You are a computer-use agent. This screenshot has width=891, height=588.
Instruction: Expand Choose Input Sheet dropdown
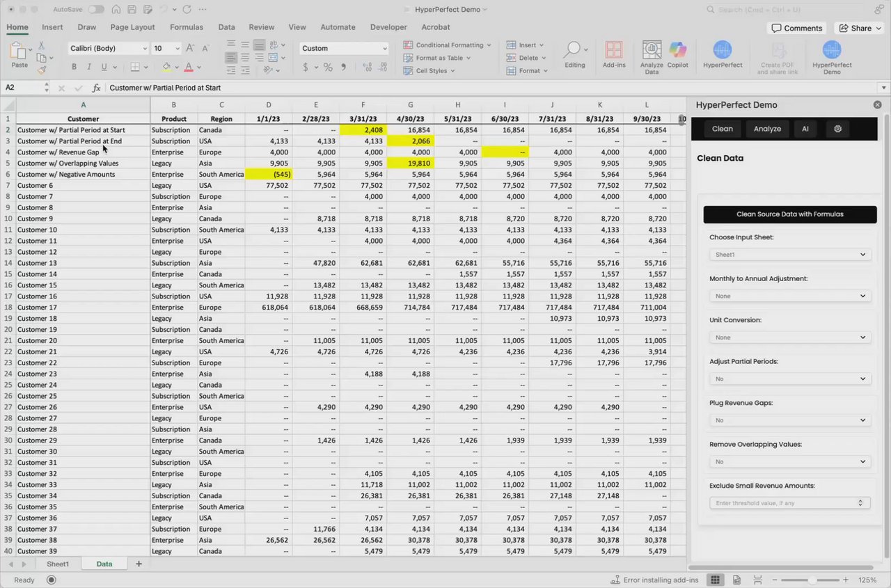[x=790, y=255]
